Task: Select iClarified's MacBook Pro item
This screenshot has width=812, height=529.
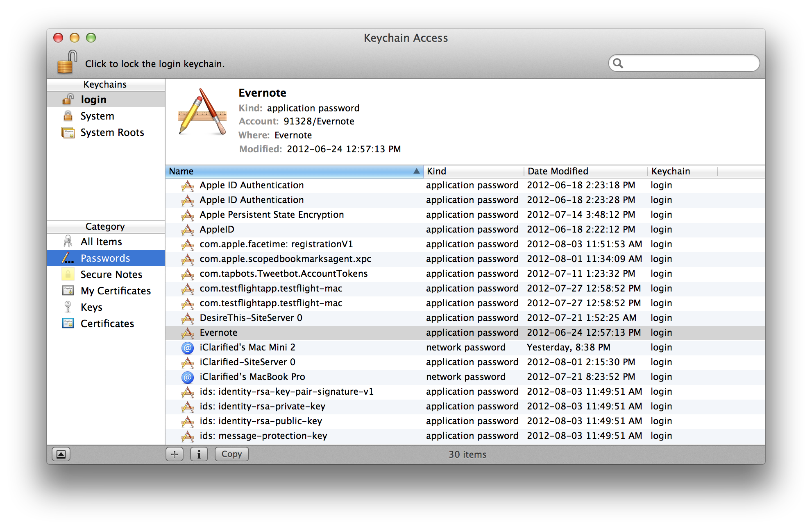Action: tap(465, 377)
